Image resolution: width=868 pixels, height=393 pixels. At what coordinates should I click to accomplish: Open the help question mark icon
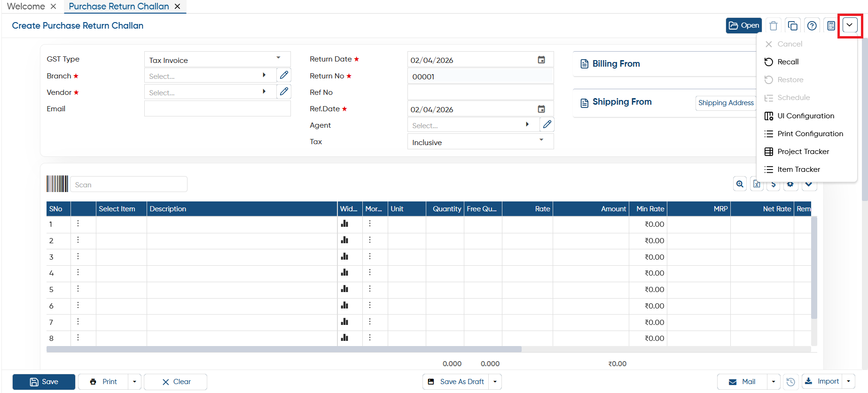pos(812,25)
